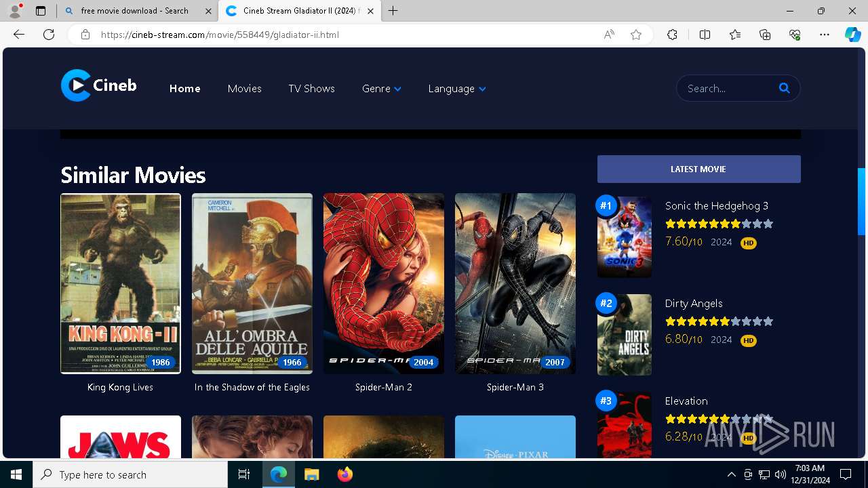The height and width of the screenshot is (488, 868).
Task: Open In the Shadow of the Eagles link
Action: [x=252, y=387]
